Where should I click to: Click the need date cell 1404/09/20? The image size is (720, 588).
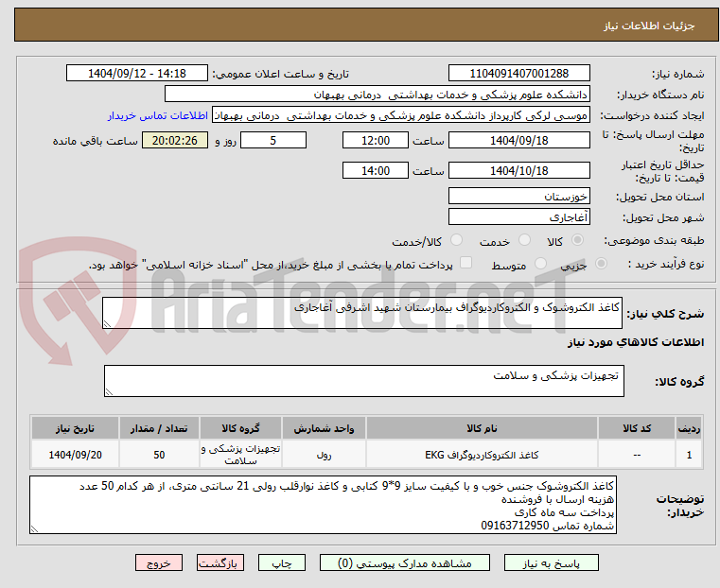click(x=75, y=455)
